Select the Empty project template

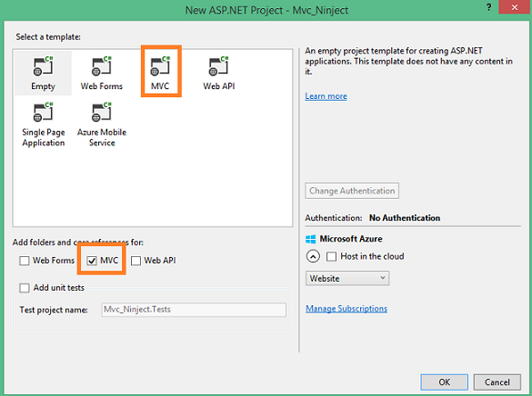tap(43, 74)
